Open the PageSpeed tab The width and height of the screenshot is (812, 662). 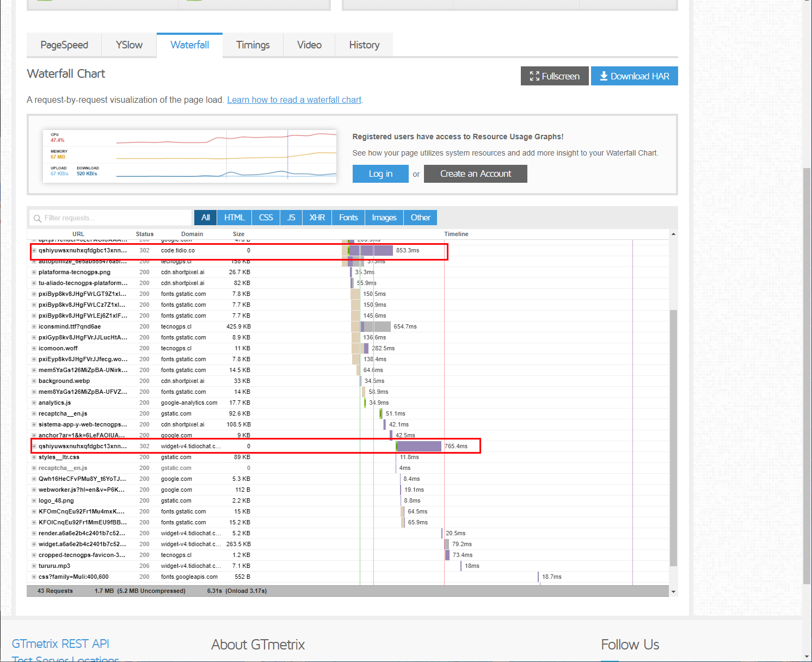(64, 45)
